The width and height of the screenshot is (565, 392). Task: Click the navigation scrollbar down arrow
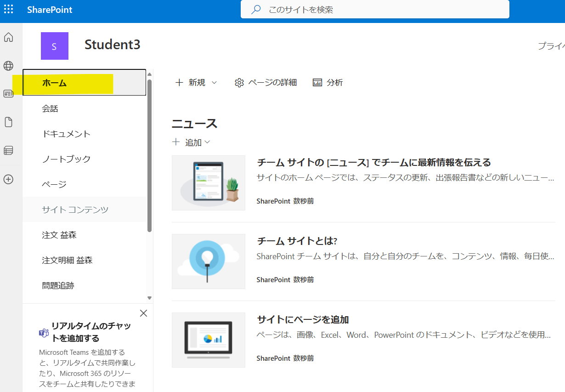coord(149,298)
